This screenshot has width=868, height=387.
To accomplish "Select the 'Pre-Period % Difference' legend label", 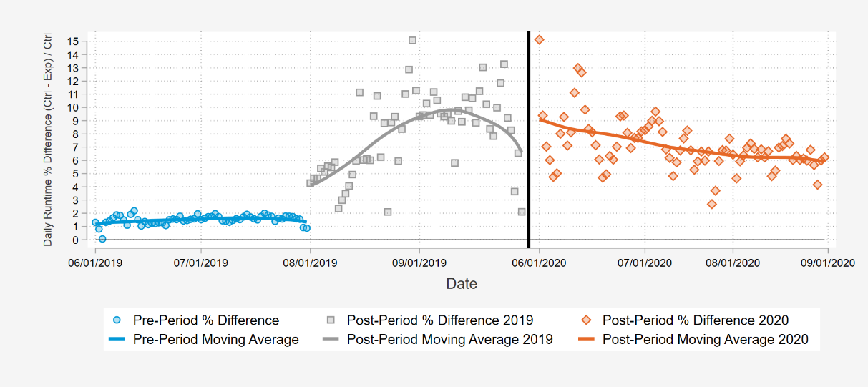I will pyautogui.click(x=206, y=320).
